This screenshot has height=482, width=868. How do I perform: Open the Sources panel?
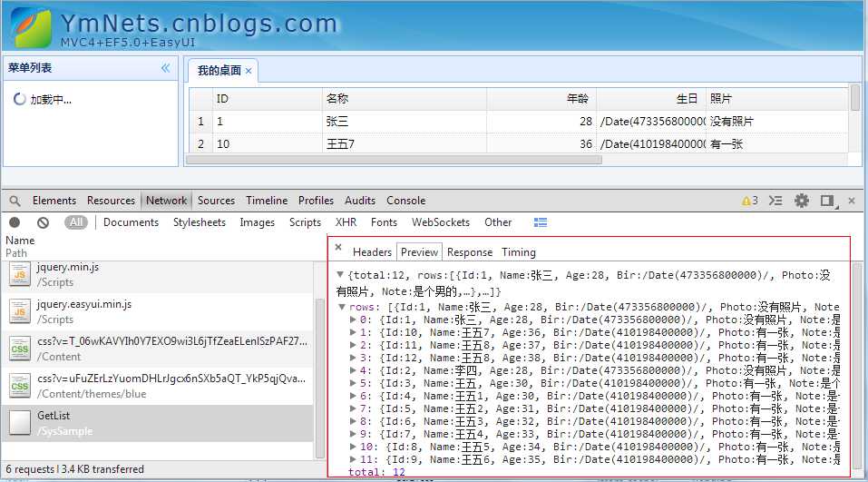[216, 201]
